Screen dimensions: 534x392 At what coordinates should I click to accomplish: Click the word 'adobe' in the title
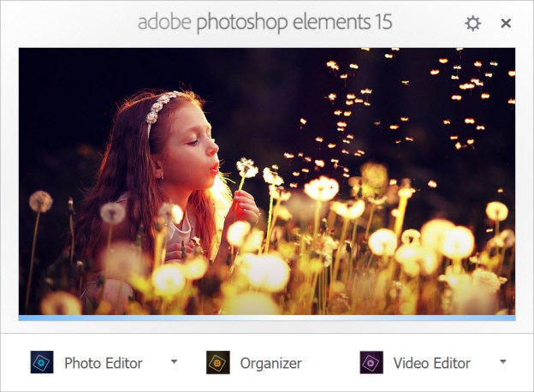pos(164,22)
